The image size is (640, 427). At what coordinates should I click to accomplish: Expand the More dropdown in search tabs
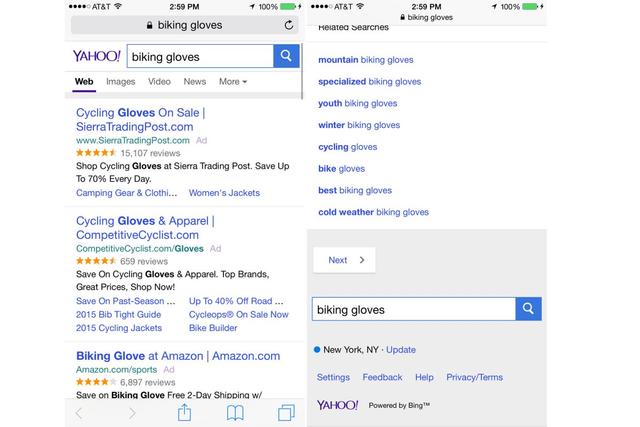coord(233,82)
